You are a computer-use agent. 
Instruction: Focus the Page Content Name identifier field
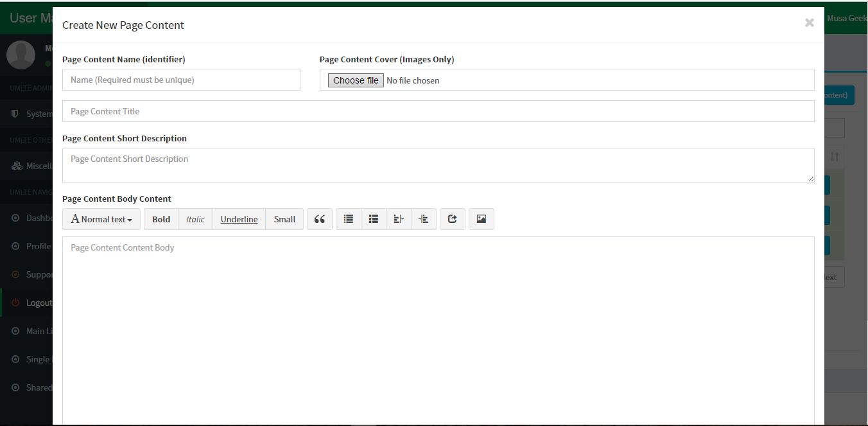coord(181,80)
